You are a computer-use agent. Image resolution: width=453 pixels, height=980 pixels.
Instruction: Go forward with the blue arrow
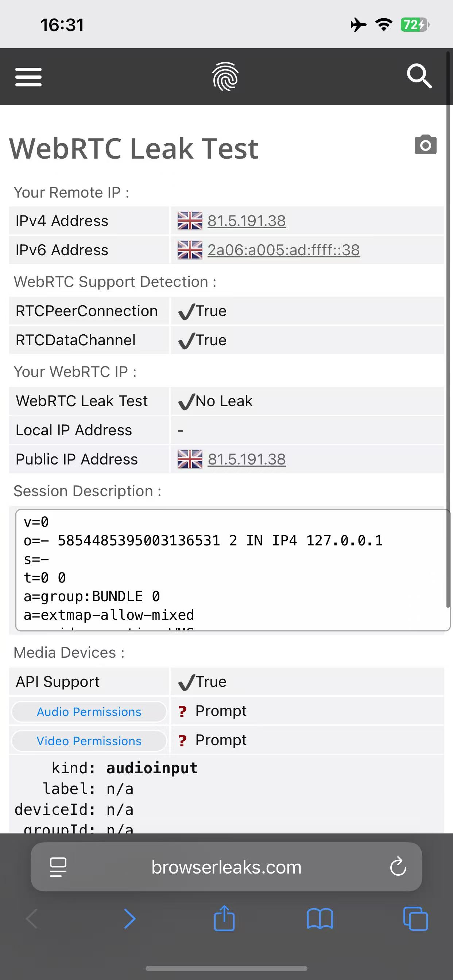coord(130,919)
